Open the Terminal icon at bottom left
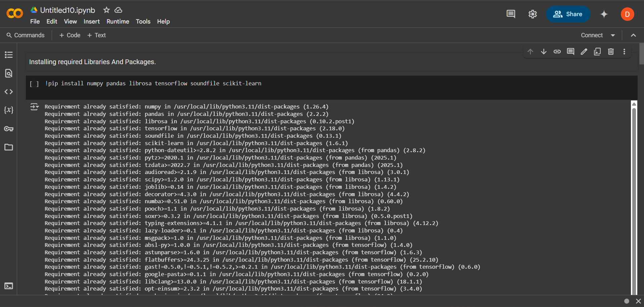Image resolution: width=644 pixels, height=307 pixels. pyautogui.click(x=9, y=286)
